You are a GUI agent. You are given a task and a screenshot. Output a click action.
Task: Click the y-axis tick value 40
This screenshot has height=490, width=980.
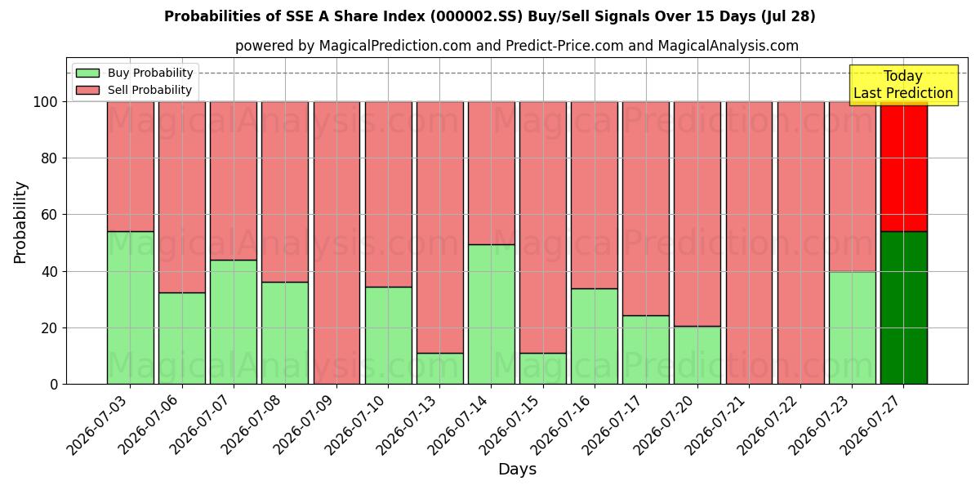pos(51,271)
